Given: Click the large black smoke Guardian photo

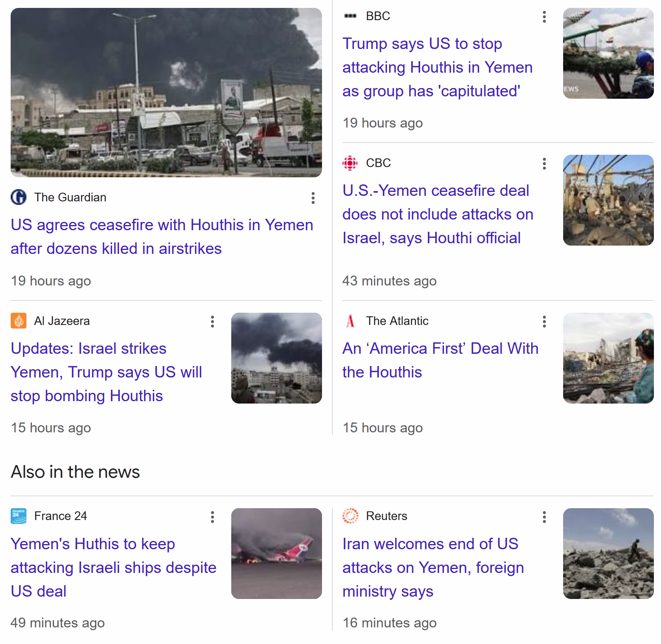Looking at the screenshot, I should click(x=166, y=92).
